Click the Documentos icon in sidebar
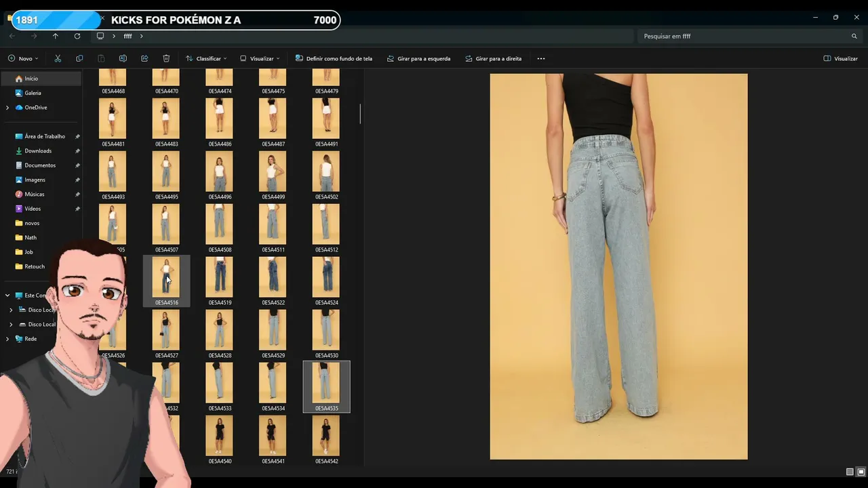Viewport: 868px width, 488px height. tap(19, 165)
